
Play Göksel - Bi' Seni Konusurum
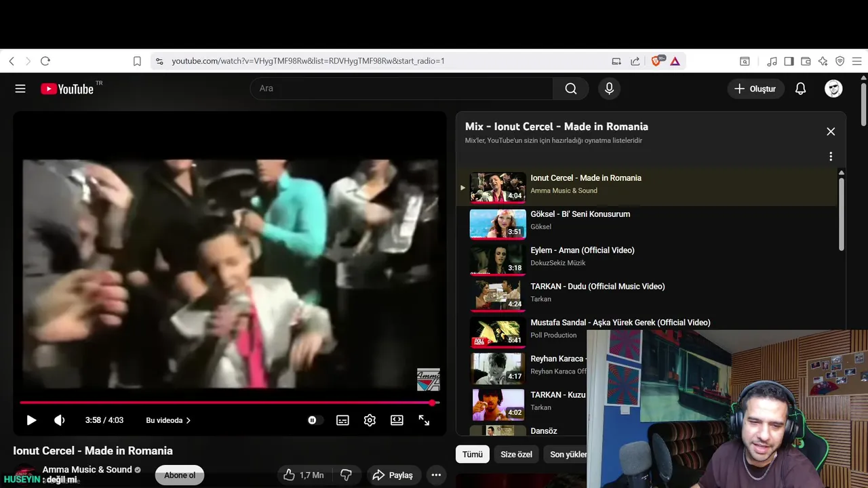coord(580,214)
